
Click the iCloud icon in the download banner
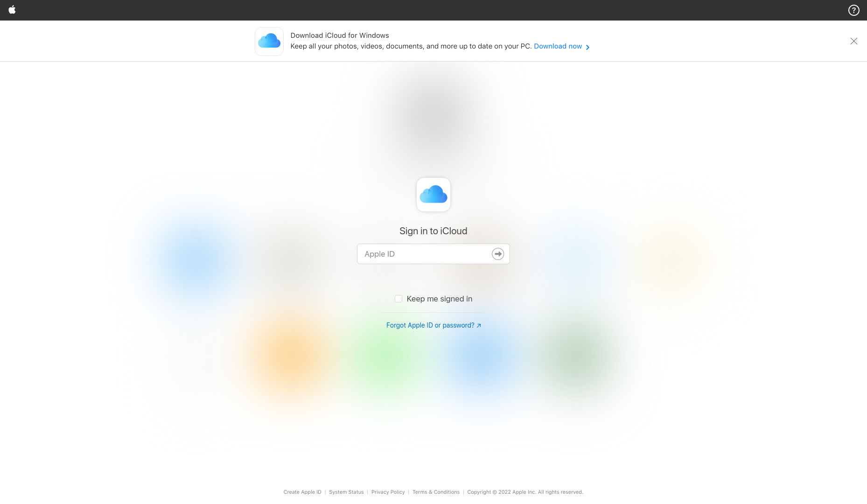269,42
